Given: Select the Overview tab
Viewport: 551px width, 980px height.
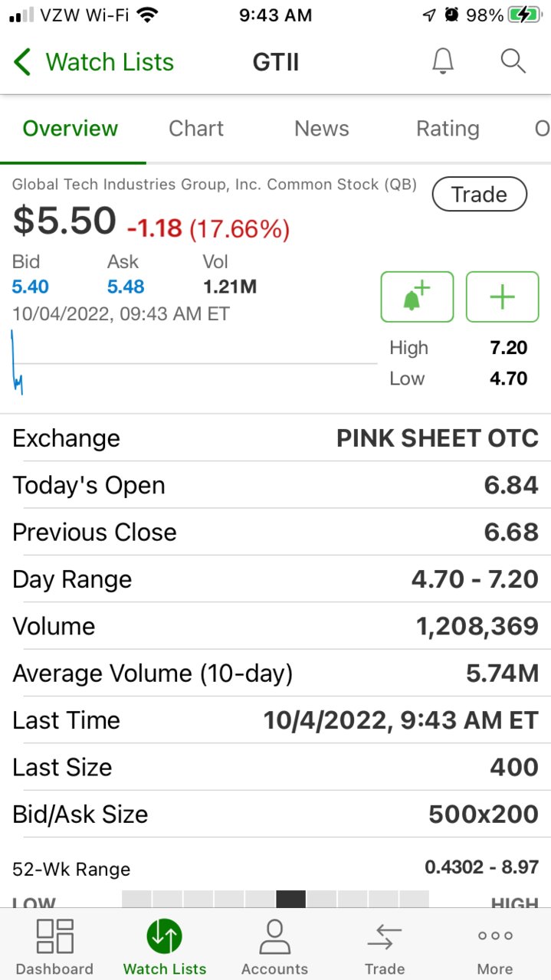Looking at the screenshot, I should [x=71, y=129].
